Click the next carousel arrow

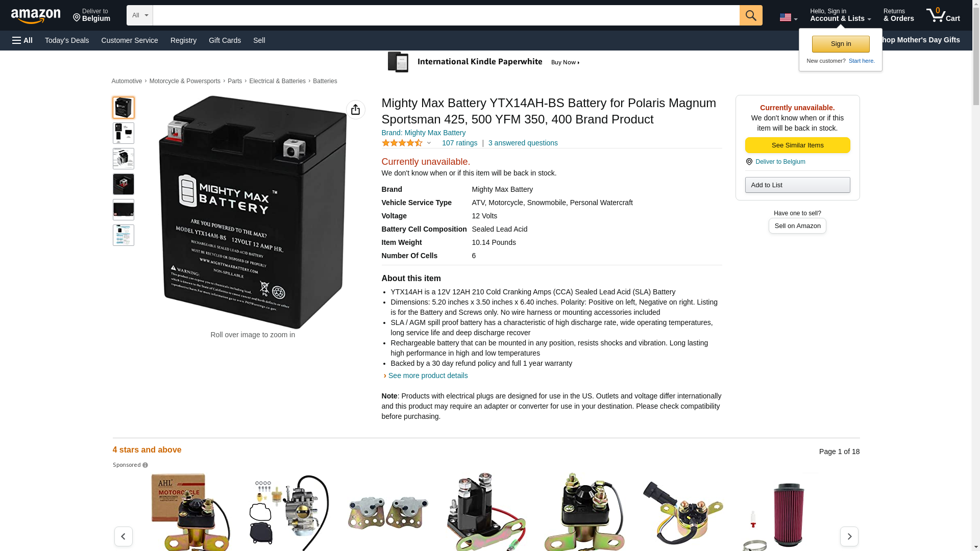point(849,536)
